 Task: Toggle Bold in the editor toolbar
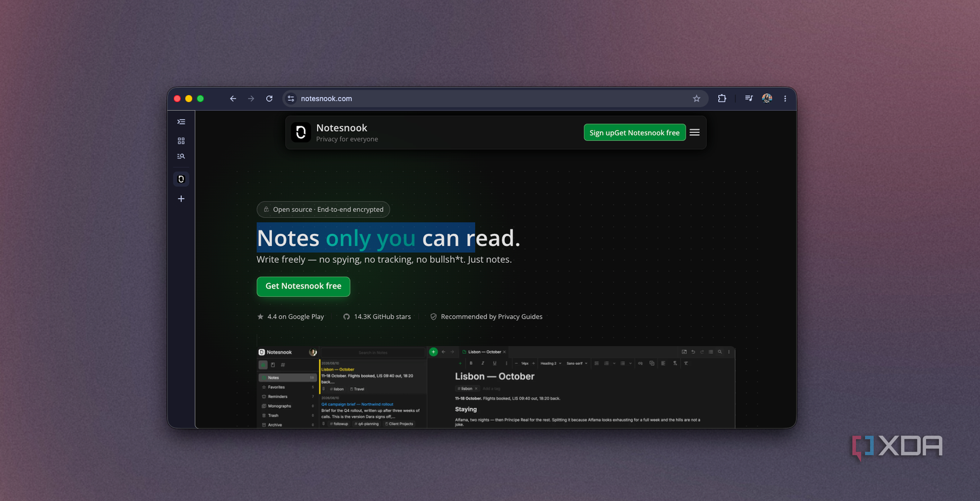point(471,363)
